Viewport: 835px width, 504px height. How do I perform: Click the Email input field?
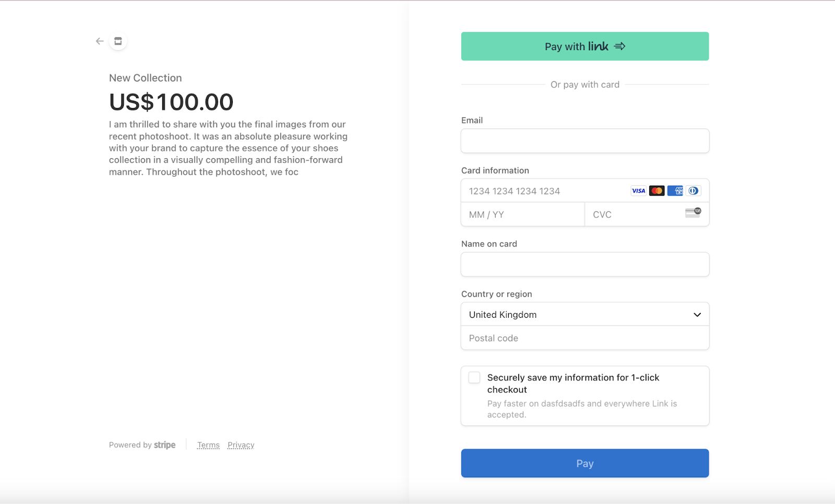pos(584,140)
